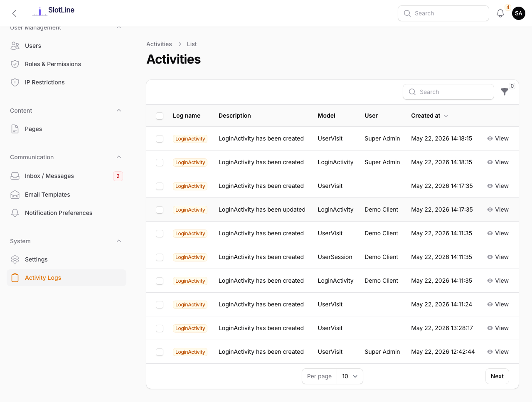This screenshot has height=402, width=532.
Task: Check the row dated 12:42:44
Action: coord(160,352)
